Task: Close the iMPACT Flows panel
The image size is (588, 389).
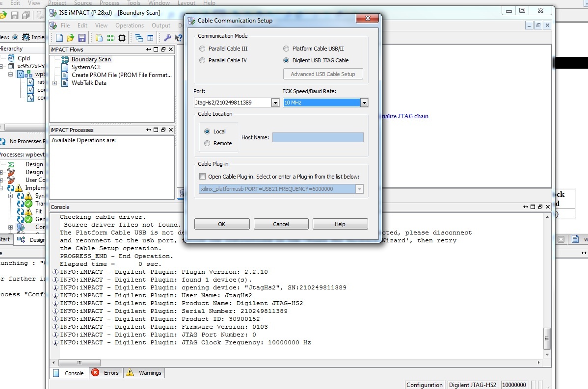Action: coord(171,50)
